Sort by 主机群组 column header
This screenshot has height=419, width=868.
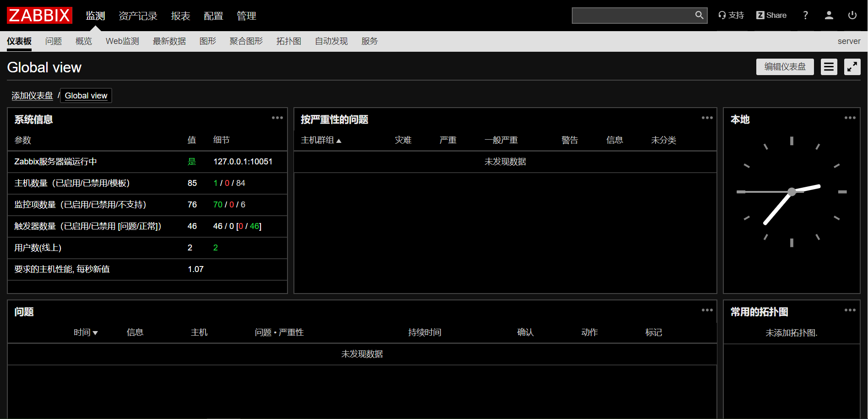point(321,140)
